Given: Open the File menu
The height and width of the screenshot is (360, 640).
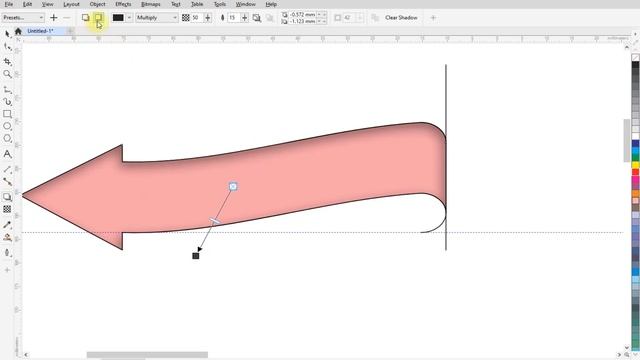Looking at the screenshot, I should (x=8, y=4).
